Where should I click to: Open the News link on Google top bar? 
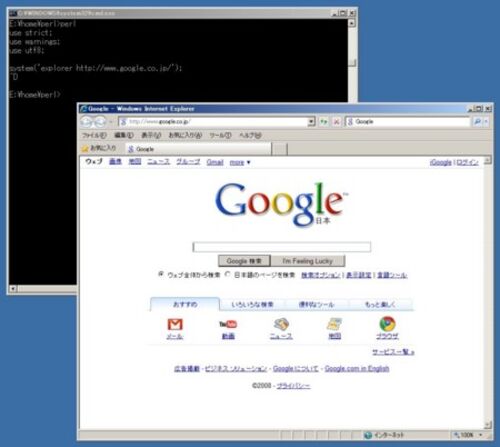click(159, 162)
